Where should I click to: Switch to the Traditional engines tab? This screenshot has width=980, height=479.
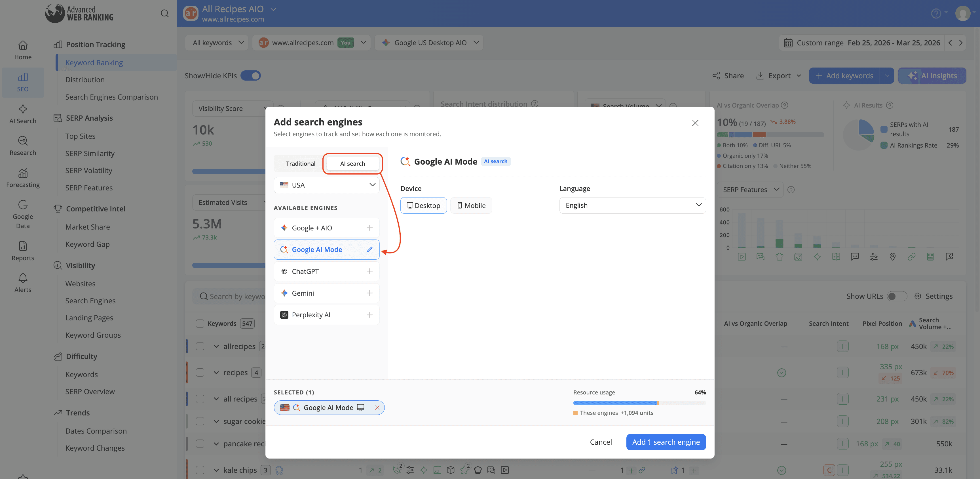point(301,163)
